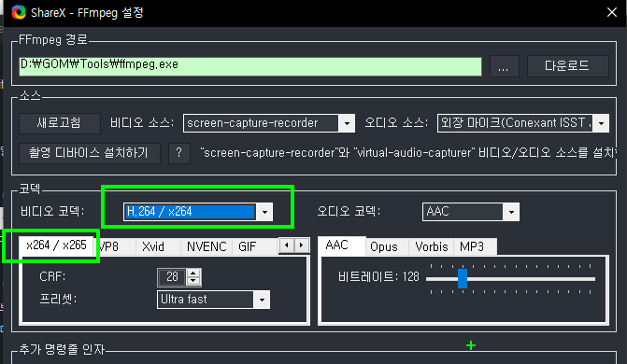Click the 비트레이트: 128 label
627x364 pixels.
[378, 276]
